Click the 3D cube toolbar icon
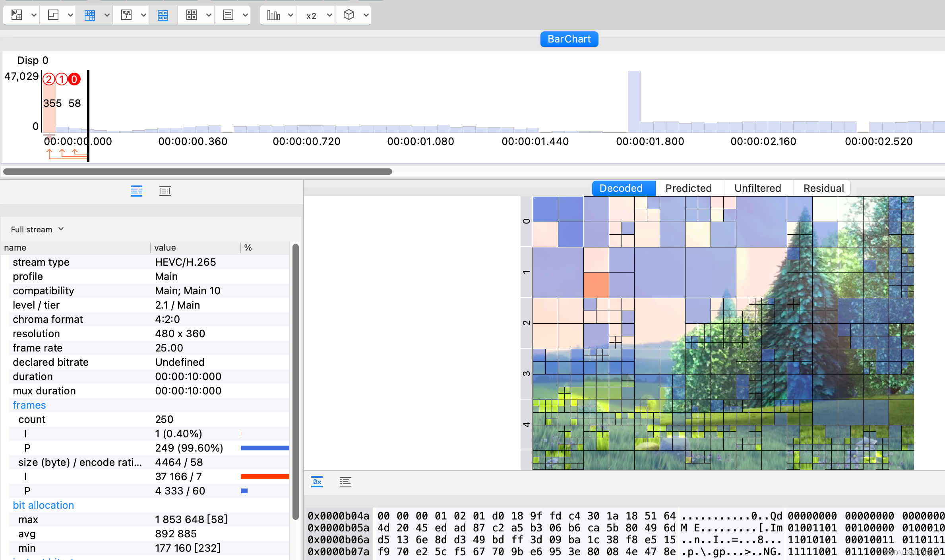945x560 pixels. coord(349,15)
